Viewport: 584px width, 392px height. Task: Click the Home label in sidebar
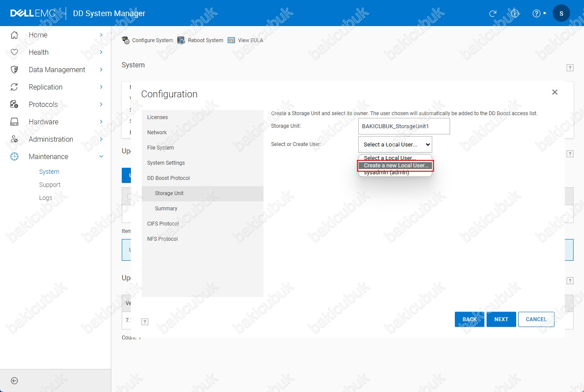(38, 35)
